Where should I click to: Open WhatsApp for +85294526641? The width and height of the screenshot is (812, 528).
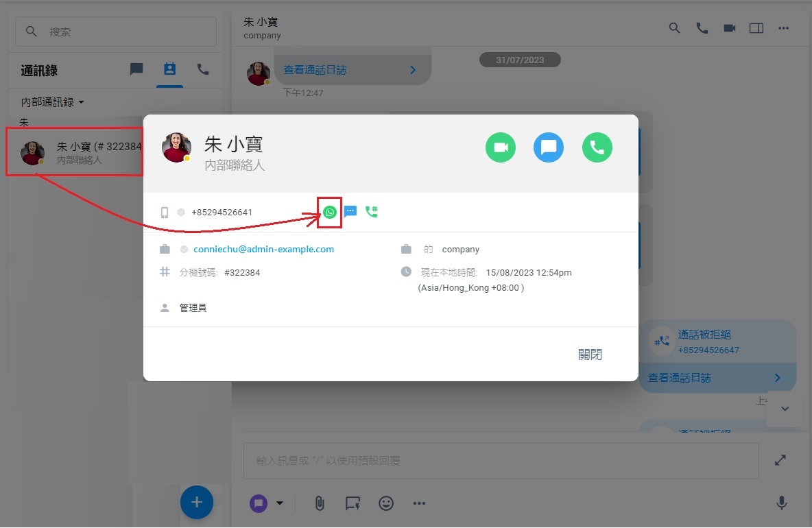(x=329, y=212)
